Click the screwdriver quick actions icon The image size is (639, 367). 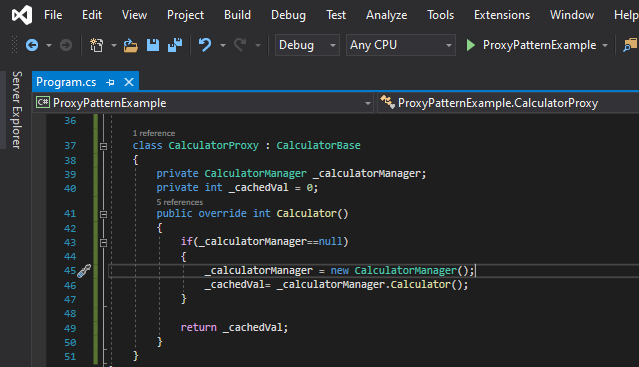coord(84,271)
